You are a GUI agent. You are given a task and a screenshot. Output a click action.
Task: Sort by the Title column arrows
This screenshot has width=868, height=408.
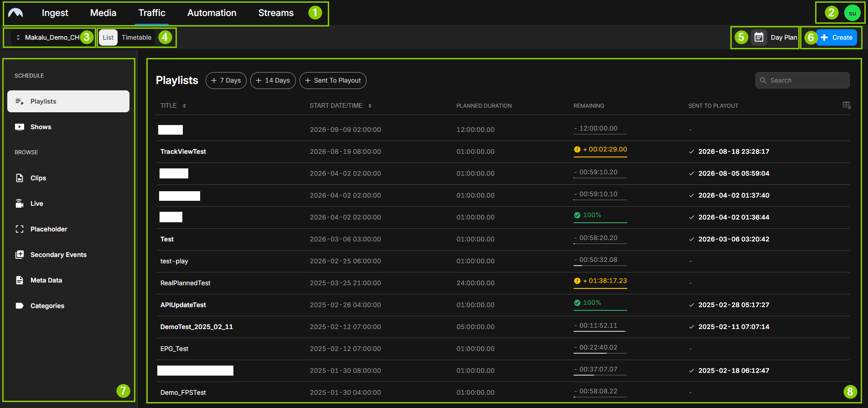click(184, 106)
